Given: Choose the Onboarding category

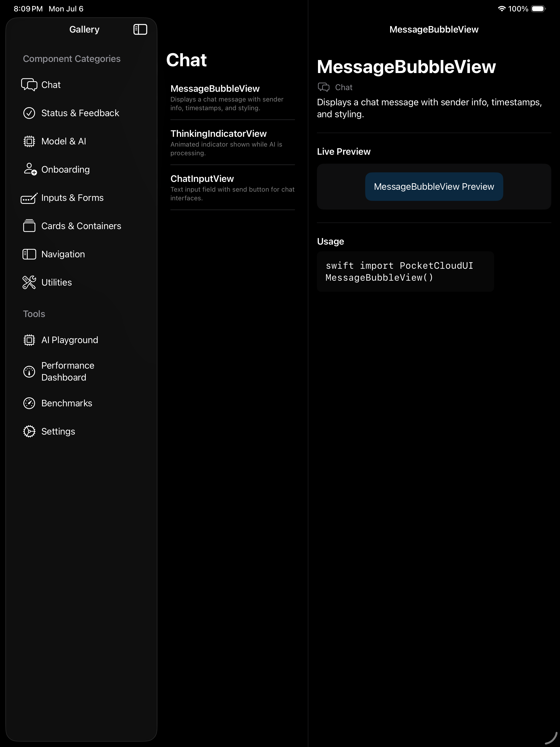Looking at the screenshot, I should tap(81, 169).
